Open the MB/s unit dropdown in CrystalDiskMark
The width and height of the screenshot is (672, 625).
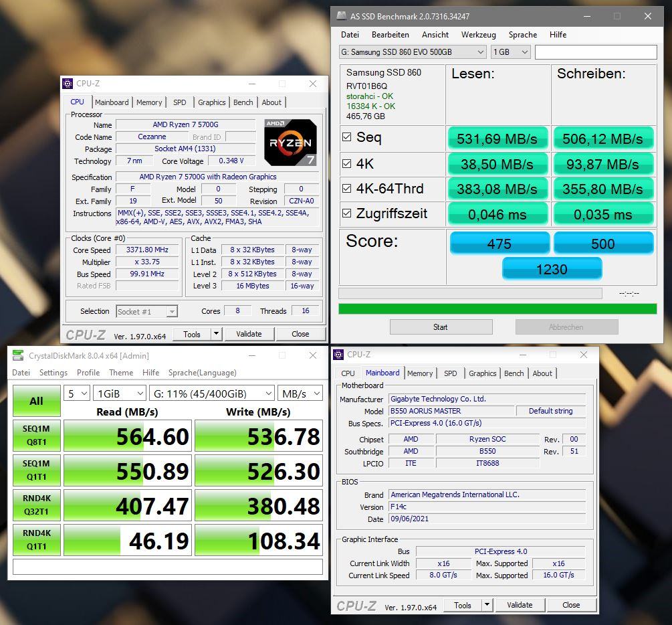300,393
